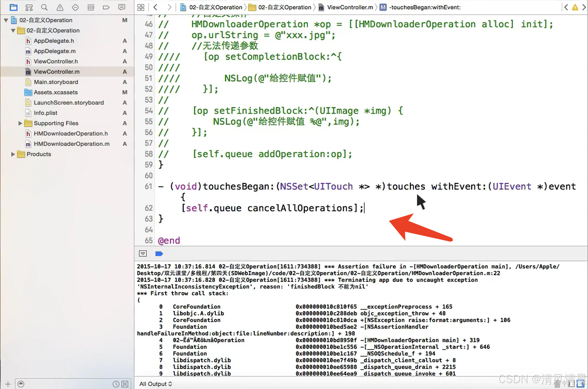Expand the Products folder

13,154
